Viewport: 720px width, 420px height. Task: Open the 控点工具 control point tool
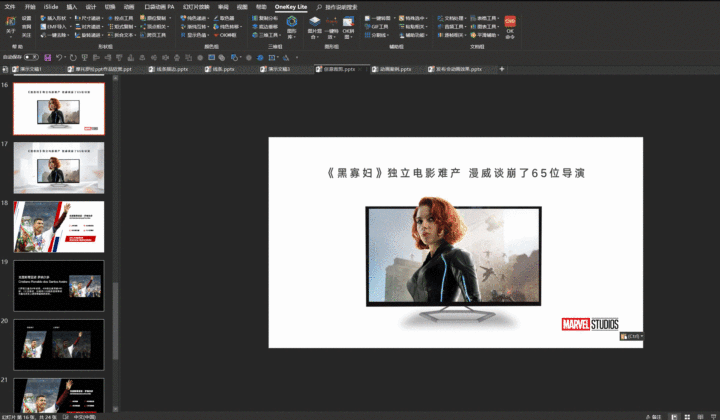coord(121,18)
